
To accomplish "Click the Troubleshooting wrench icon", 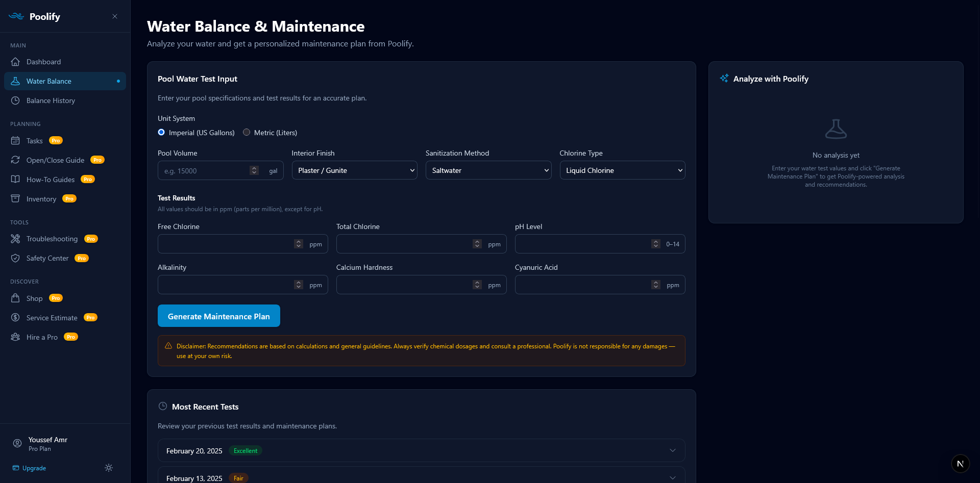I will coord(15,239).
